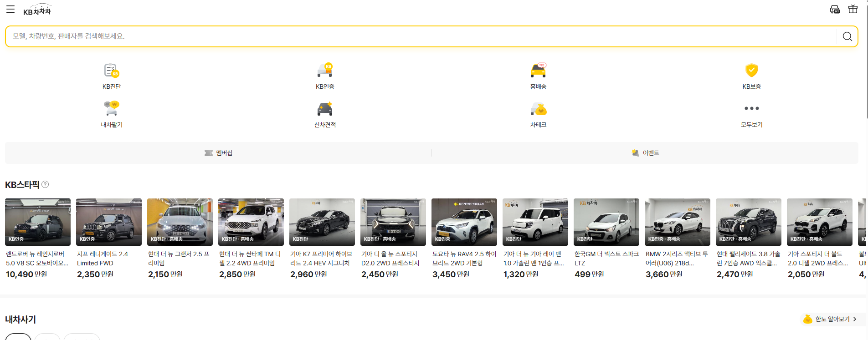The height and width of the screenshot is (340, 868).
Task: Focus the model search input field
Action: click(x=421, y=36)
